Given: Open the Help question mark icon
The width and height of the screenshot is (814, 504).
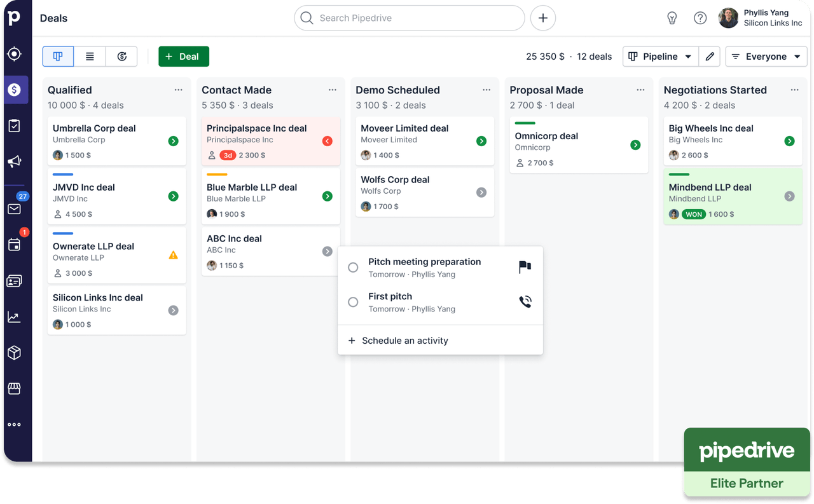Looking at the screenshot, I should (x=700, y=18).
